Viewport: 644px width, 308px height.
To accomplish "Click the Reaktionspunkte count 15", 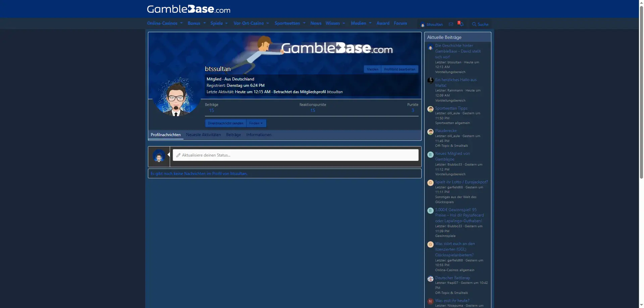I will [313, 111].
